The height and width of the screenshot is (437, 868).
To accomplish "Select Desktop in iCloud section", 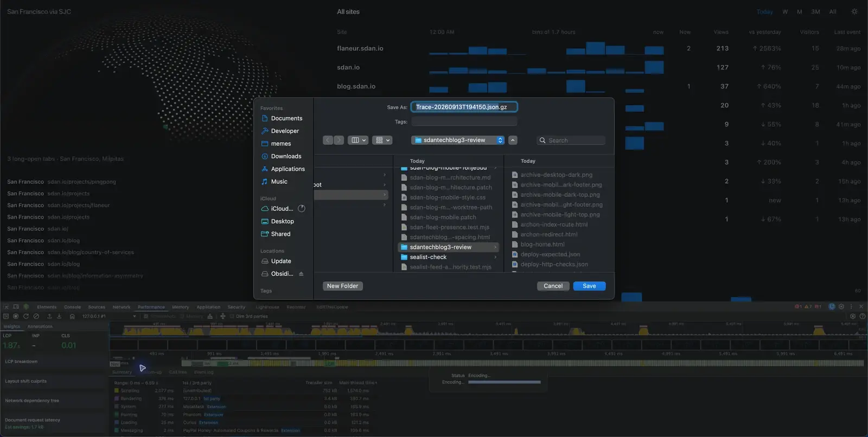I will click(x=278, y=221).
